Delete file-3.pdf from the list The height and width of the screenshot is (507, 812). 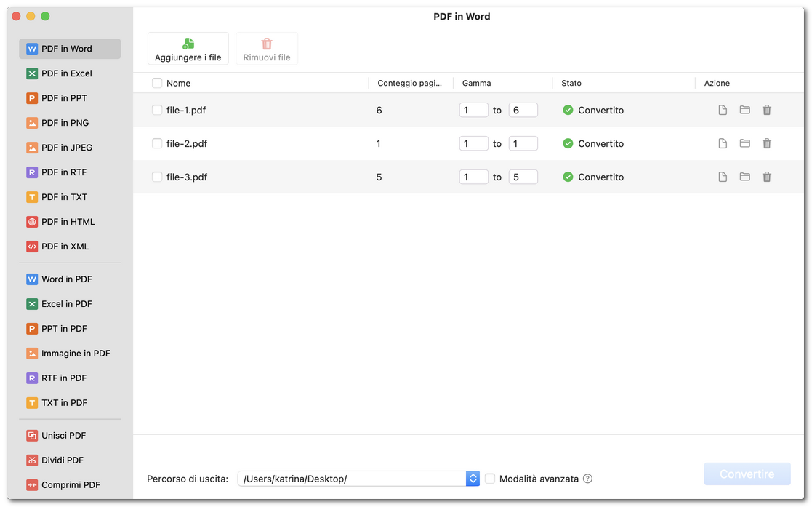(x=766, y=177)
